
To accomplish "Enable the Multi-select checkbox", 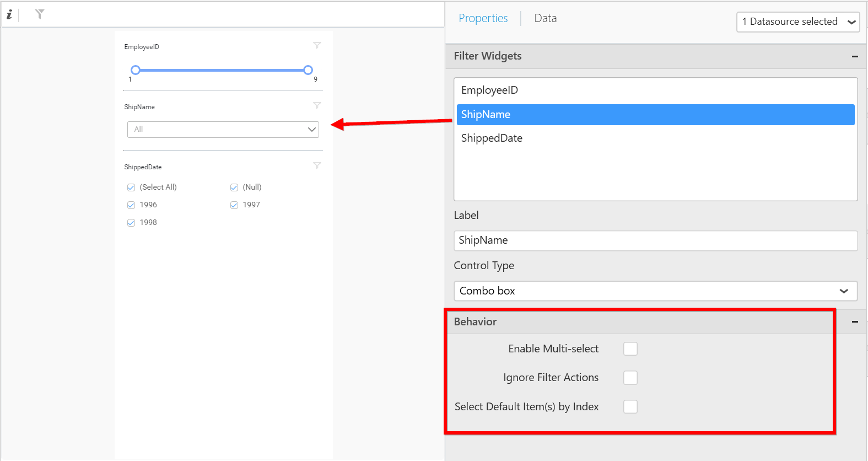I will pos(630,349).
